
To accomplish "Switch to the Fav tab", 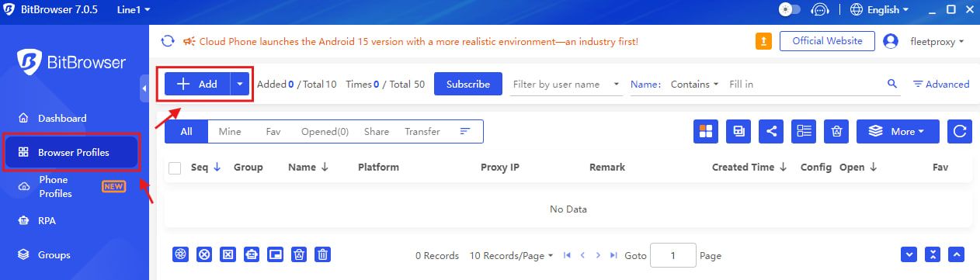I will pos(273,132).
